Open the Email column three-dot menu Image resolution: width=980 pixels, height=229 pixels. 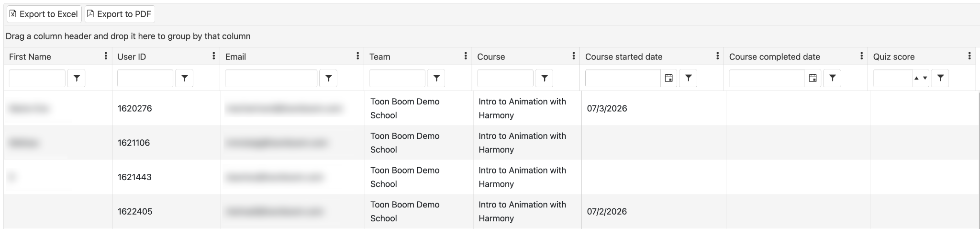click(x=357, y=56)
